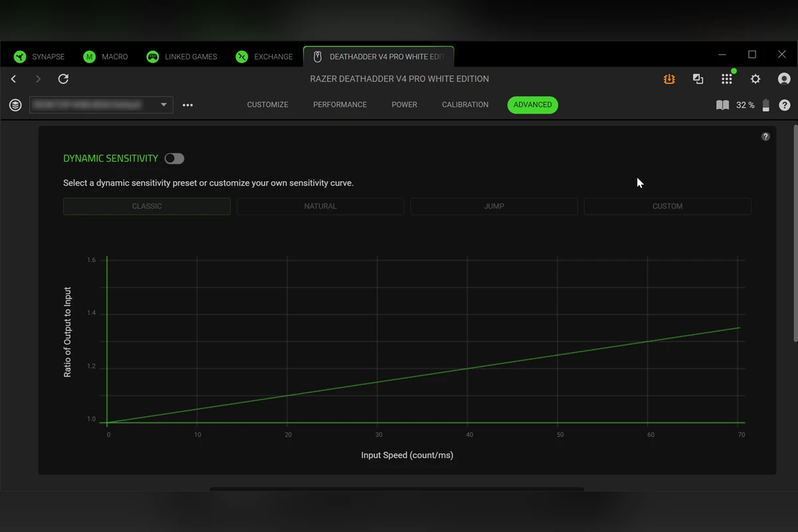The image size is (798, 532).
Task: Click the Linked Games controller icon
Action: click(x=152, y=57)
